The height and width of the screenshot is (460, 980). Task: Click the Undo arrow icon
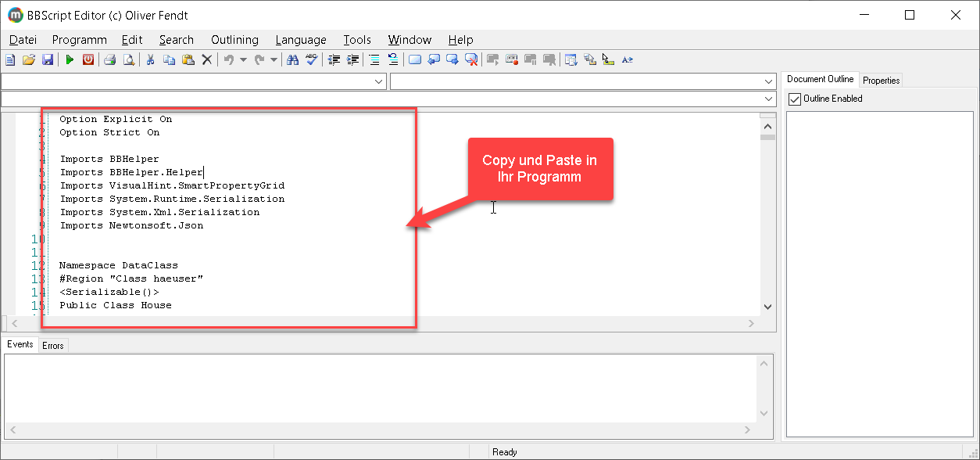coord(229,59)
